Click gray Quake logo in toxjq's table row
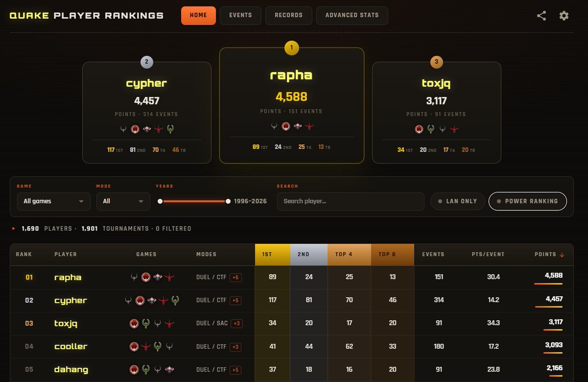This screenshot has height=382, width=588. click(157, 324)
